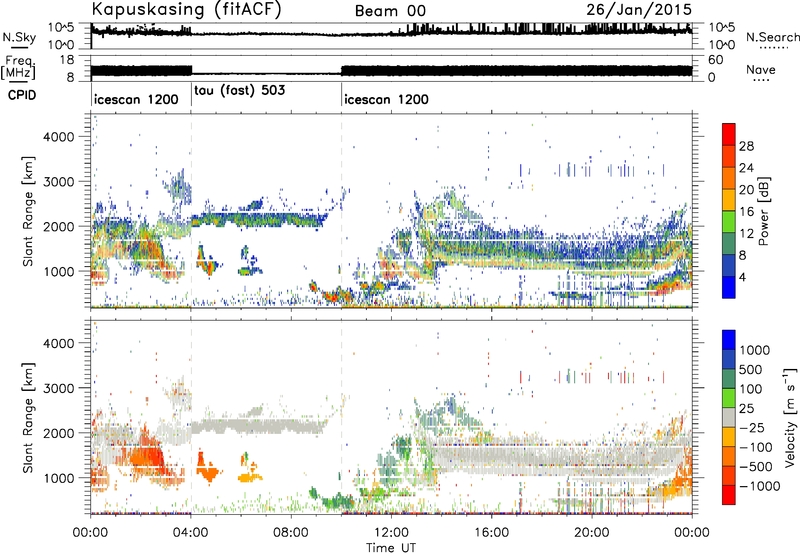Click the '16' tick on Power scale
Viewport: 800px width, 554px height.
pyautogui.click(x=746, y=212)
